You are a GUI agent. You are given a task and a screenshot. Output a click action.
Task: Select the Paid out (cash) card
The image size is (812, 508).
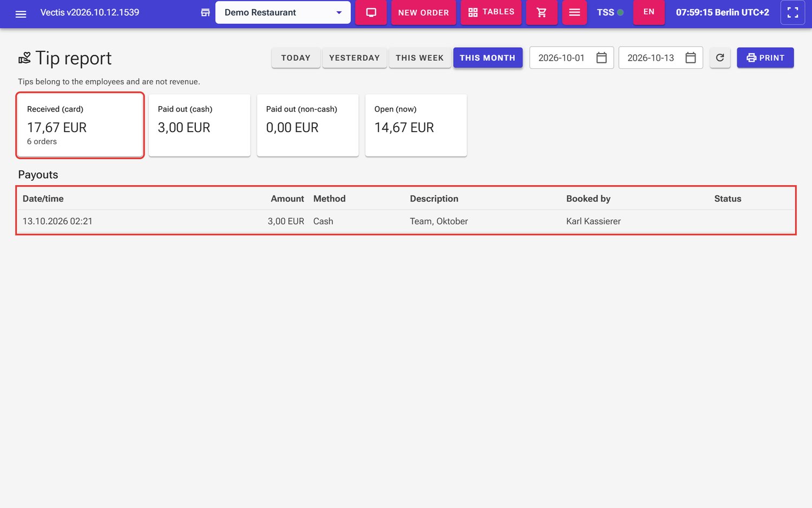pos(200,125)
